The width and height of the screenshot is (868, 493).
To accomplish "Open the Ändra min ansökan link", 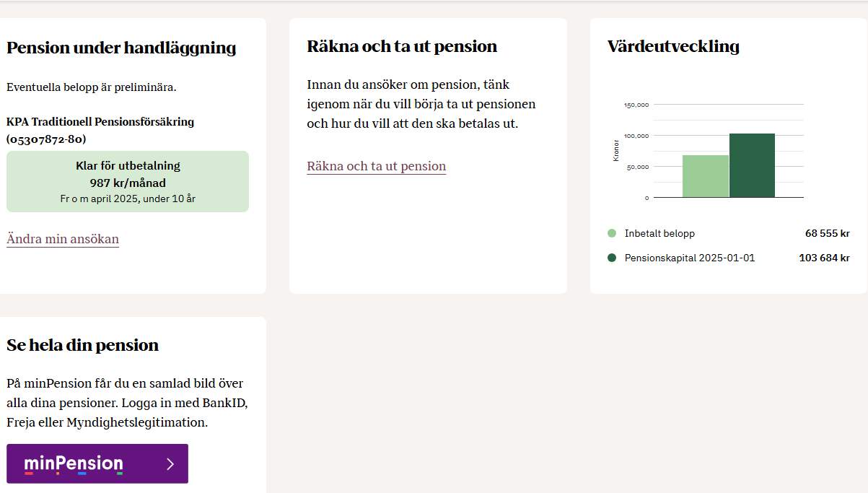I will [63, 239].
